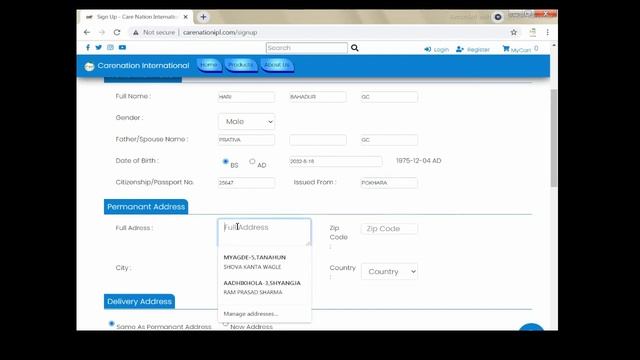Image resolution: width=640 pixels, height=360 pixels.
Task: Open the Instagram social icon
Action: (x=110, y=47)
